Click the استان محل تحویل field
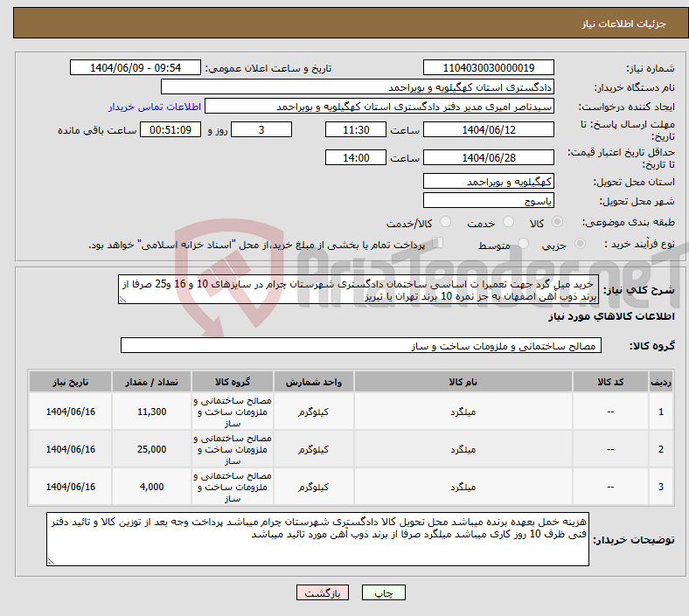This screenshot has width=689, height=616. click(x=488, y=182)
